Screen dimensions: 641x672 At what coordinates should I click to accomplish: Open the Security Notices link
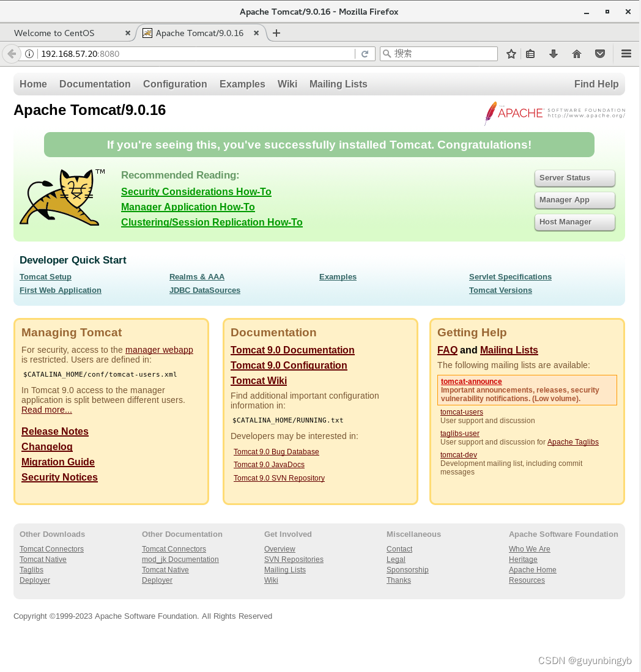(x=59, y=477)
